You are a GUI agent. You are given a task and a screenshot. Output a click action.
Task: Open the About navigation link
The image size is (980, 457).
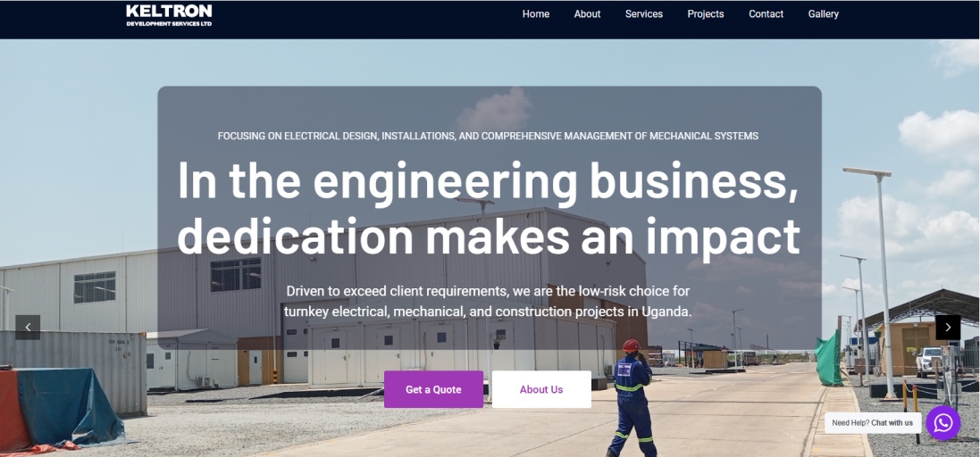coord(587,13)
